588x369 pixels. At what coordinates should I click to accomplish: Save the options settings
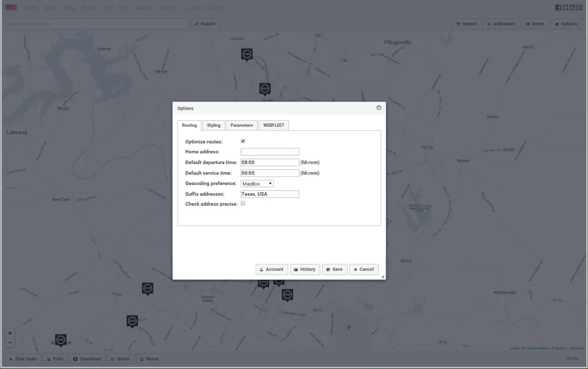[335, 269]
